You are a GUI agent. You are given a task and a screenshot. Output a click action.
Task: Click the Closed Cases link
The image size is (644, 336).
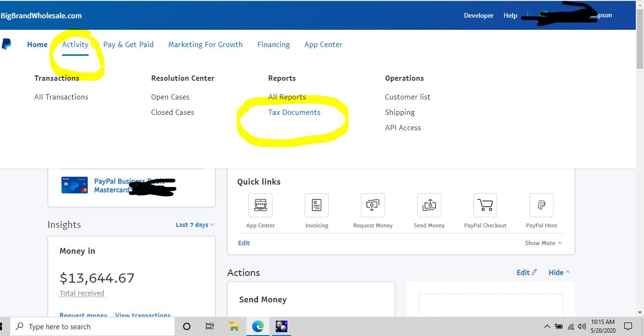[172, 112]
